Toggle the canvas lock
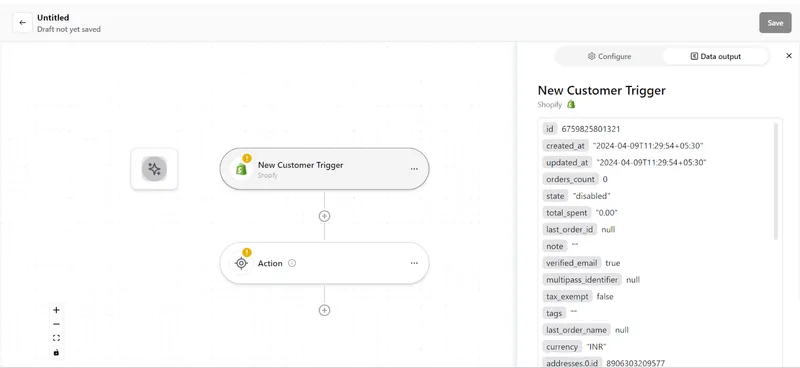The height and width of the screenshot is (368, 800). pyautogui.click(x=56, y=352)
